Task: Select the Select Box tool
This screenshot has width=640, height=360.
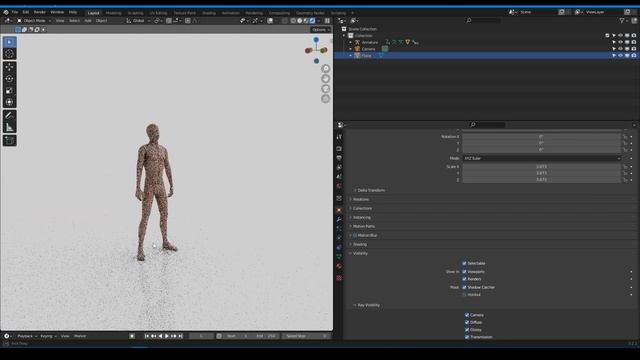Action: [x=9, y=42]
